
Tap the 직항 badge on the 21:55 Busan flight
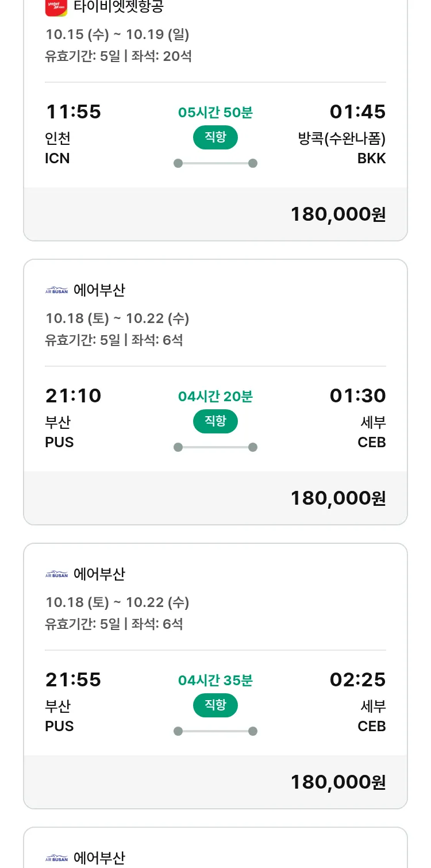(x=215, y=705)
